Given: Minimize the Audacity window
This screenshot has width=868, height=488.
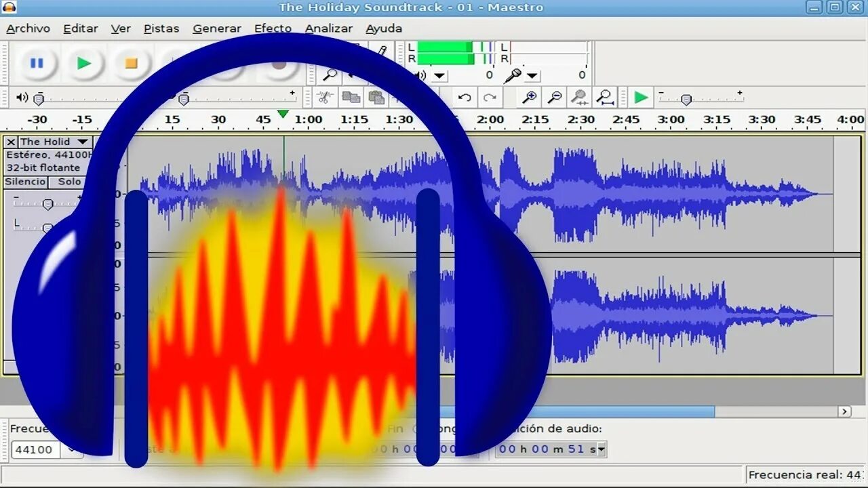Looking at the screenshot, I should pyautogui.click(x=815, y=7).
